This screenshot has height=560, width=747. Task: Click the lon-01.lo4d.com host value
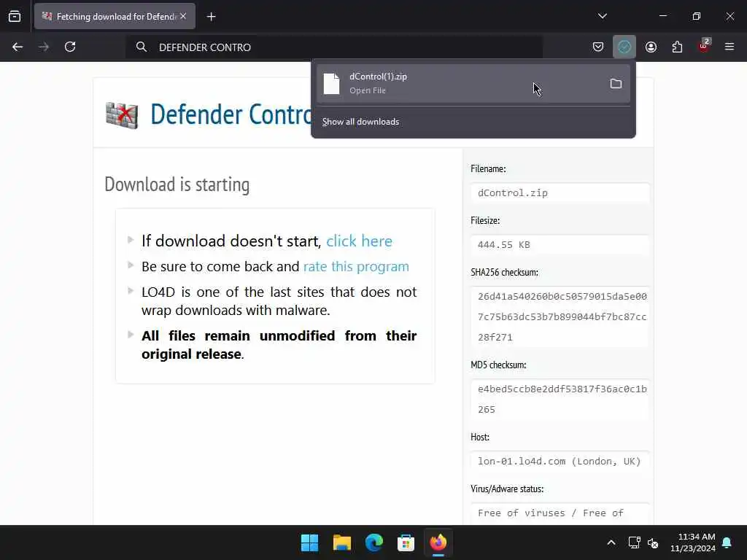[x=560, y=461]
